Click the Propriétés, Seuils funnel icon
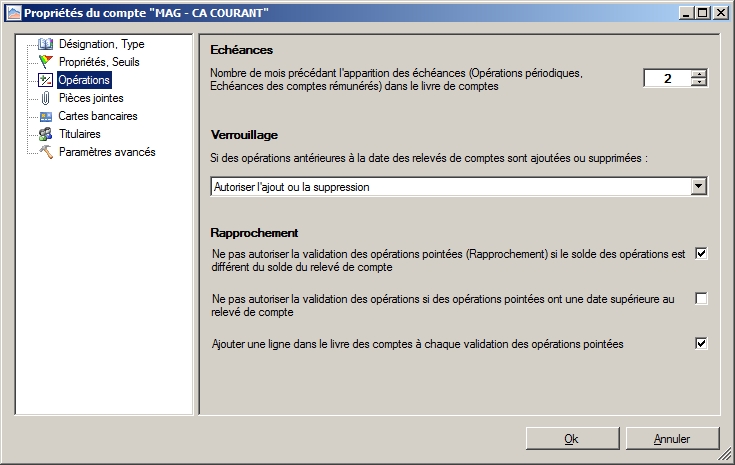Viewport: 735px width, 465px height. [45, 62]
